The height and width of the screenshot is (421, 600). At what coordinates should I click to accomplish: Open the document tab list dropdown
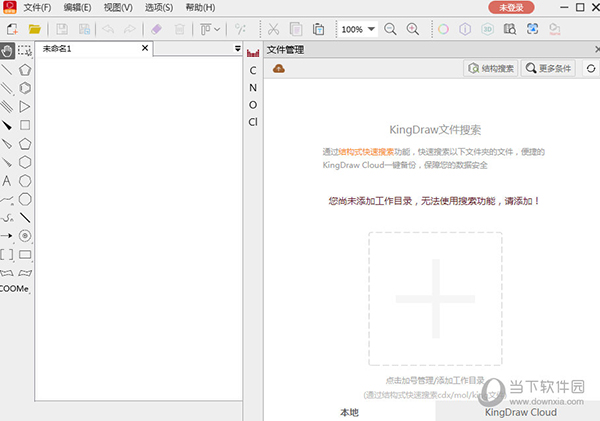pos(238,49)
